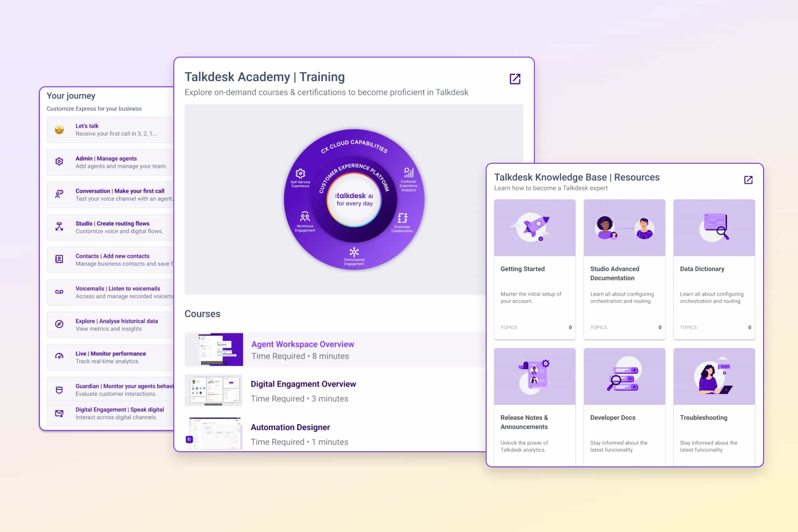Select the Admin | Manage agents gear icon
This screenshot has width=798, height=532.
click(59, 161)
